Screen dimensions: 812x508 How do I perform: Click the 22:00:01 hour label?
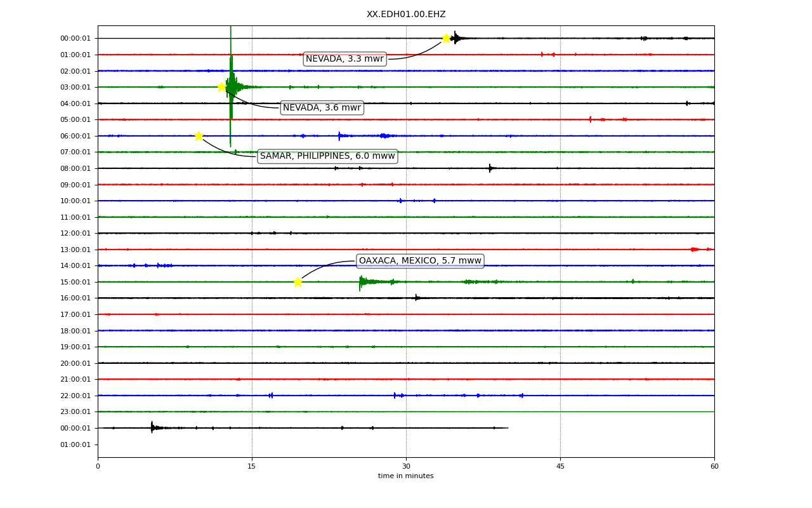pos(75,396)
